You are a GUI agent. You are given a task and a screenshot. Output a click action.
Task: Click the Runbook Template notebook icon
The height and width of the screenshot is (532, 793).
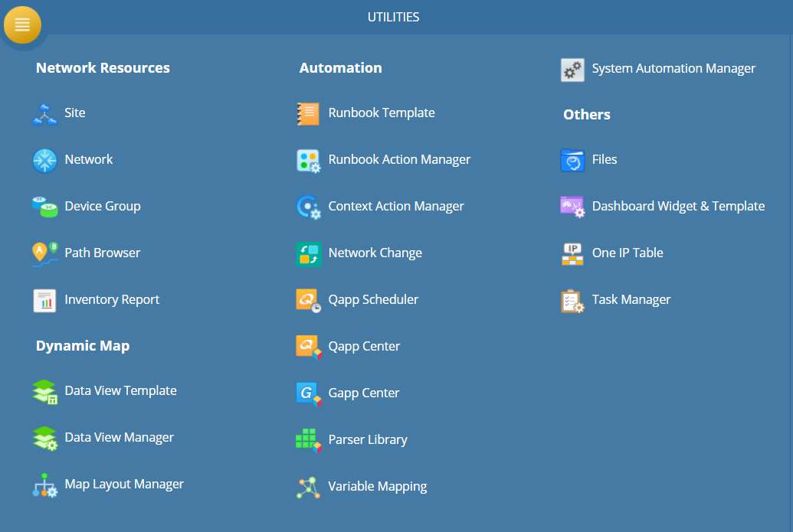[x=308, y=113]
